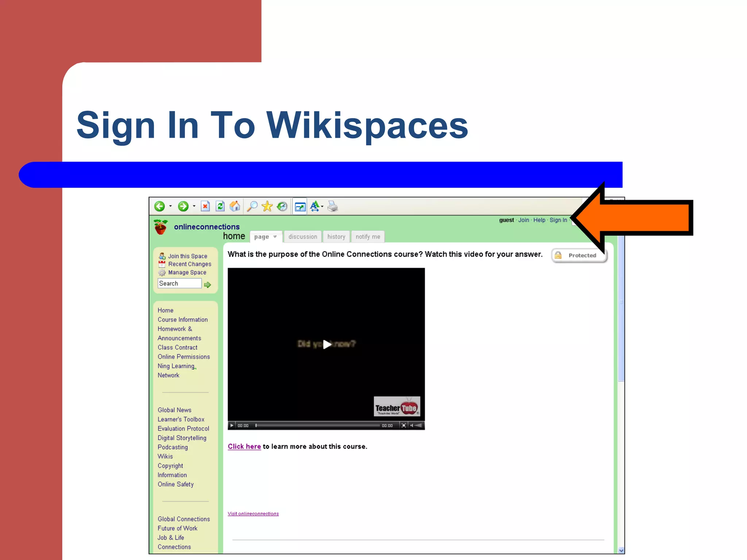Click the green search go arrow
The width and height of the screenshot is (747, 560).
208,285
